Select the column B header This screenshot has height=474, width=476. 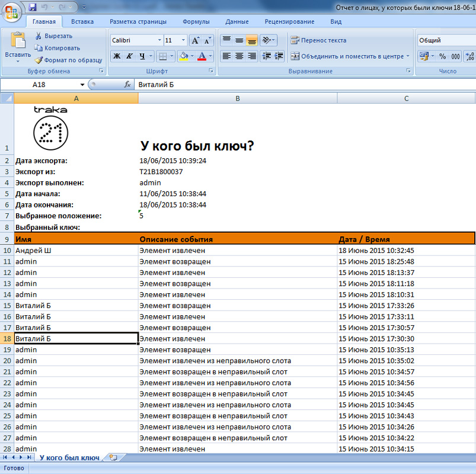pyautogui.click(x=238, y=98)
